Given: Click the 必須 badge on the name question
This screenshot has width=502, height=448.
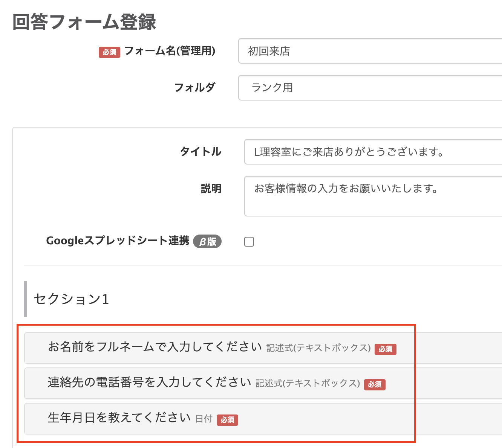Looking at the screenshot, I should [385, 349].
